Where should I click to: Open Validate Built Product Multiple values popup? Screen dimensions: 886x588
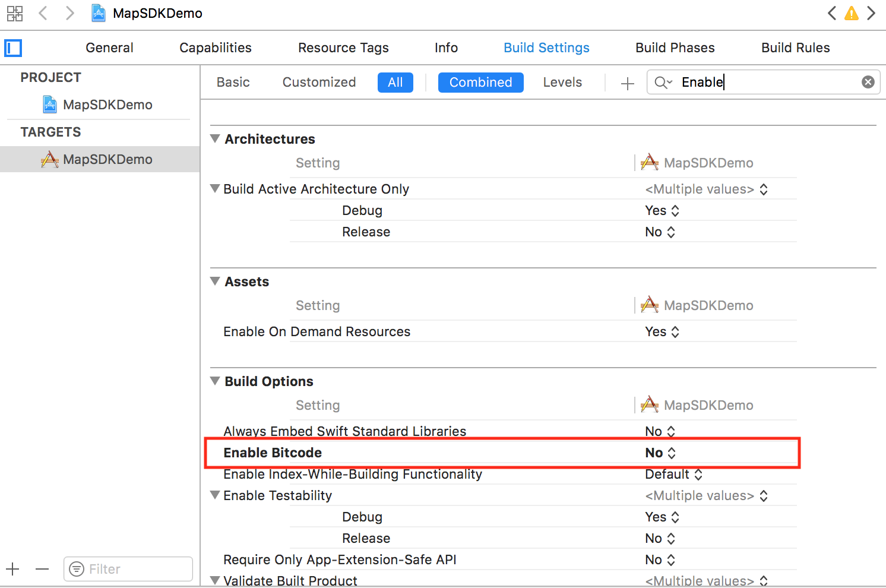[707, 581]
